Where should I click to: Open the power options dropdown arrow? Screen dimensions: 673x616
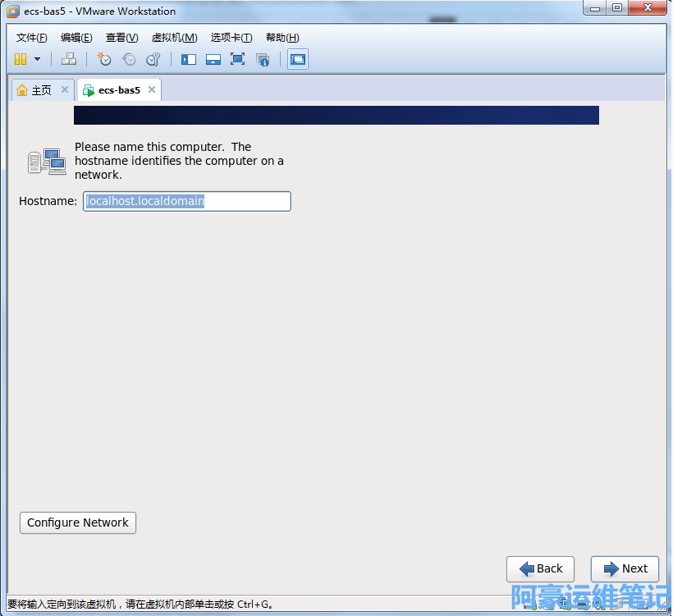(37, 59)
